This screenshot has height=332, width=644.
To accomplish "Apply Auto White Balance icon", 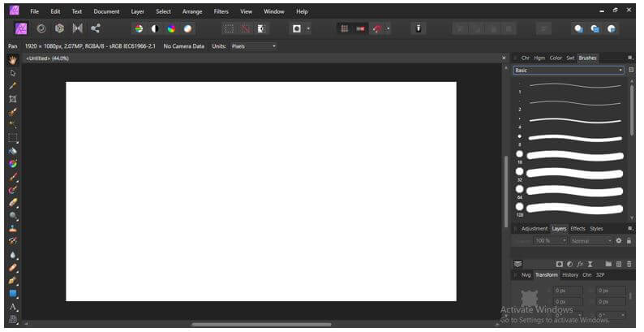I will (187, 28).
